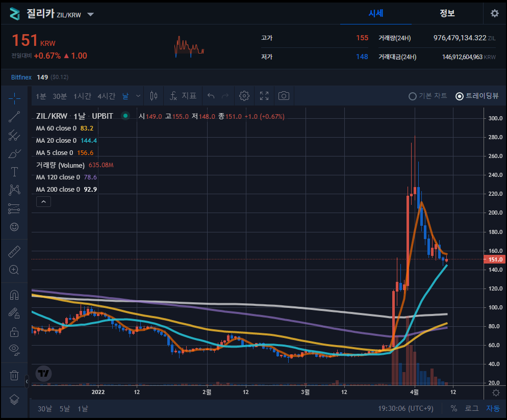
Task: Select the 1날 date range
Action: point(83,409)
